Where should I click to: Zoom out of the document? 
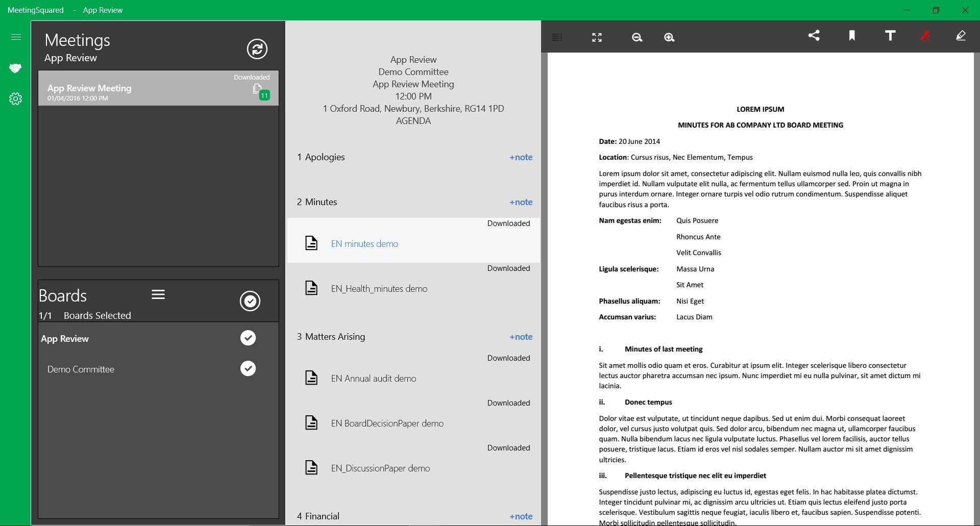(x=636, y=37)
